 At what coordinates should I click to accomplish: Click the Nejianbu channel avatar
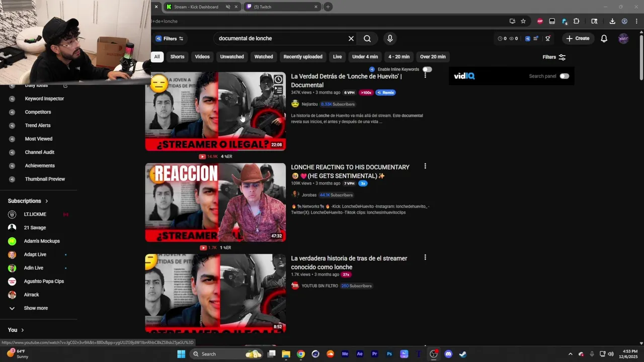(295, 104)
